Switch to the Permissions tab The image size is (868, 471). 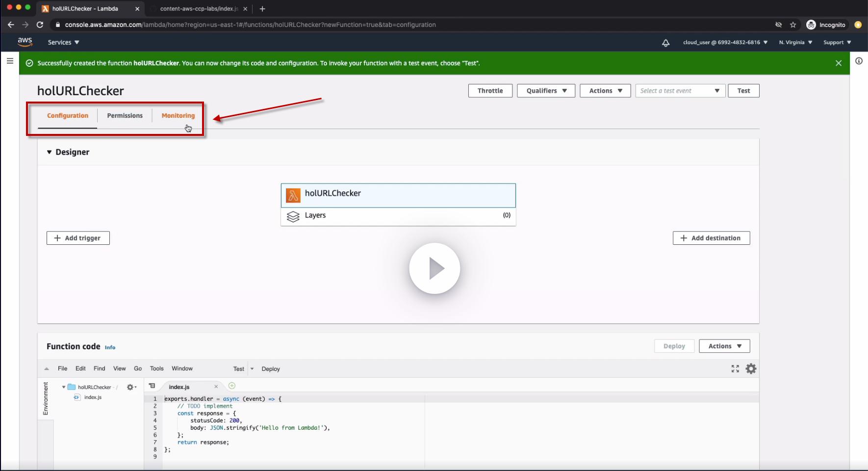coord(125,116)
